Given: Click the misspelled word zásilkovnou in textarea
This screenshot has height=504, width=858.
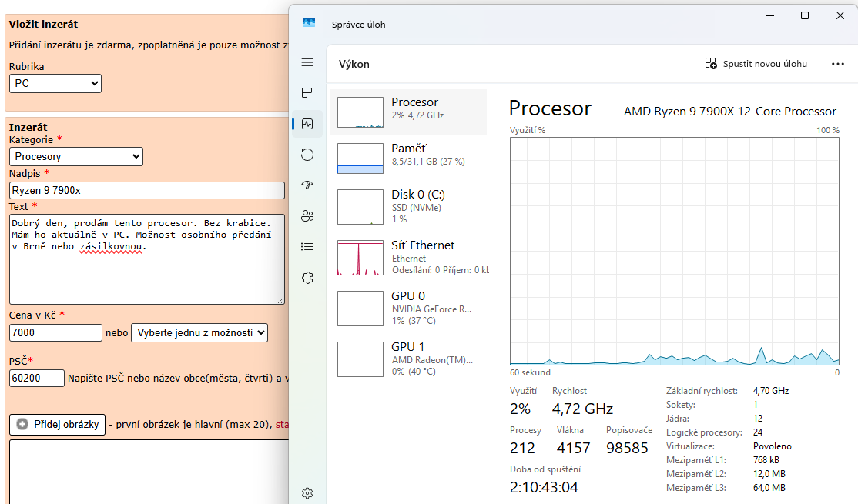Looking at the screenshot, I should coord(111,246).
